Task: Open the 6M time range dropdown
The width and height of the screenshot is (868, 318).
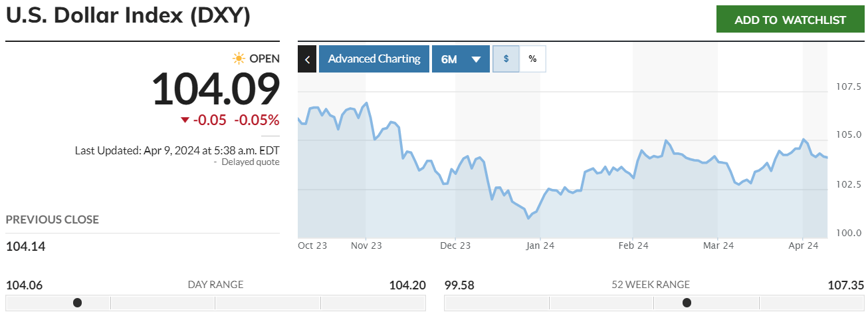Action: pos(461,59)
